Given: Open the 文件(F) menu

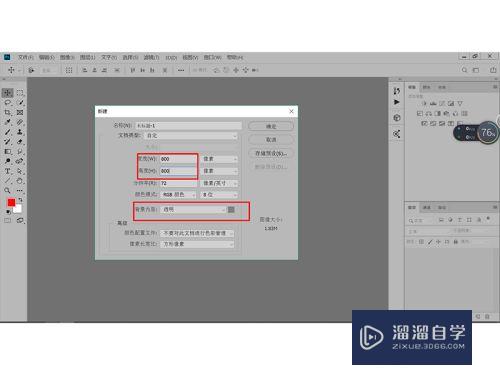Looking at the screenshot, I should pos(26,57).
